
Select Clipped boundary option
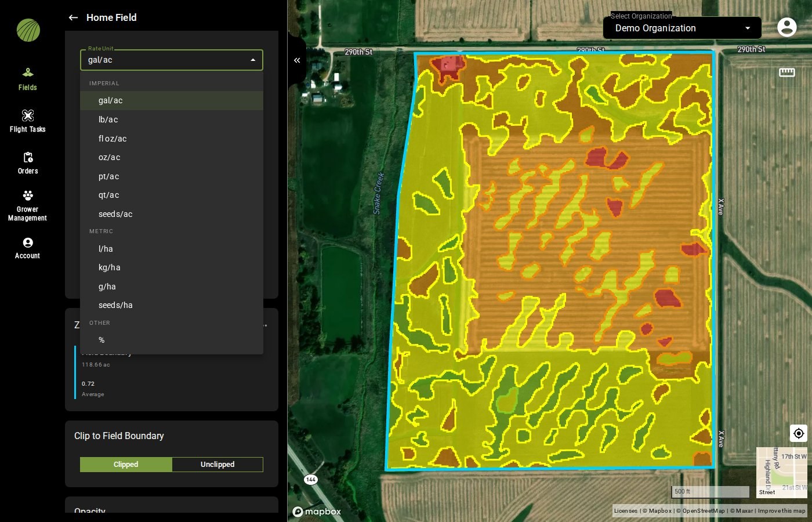click(x=126, y=465)
